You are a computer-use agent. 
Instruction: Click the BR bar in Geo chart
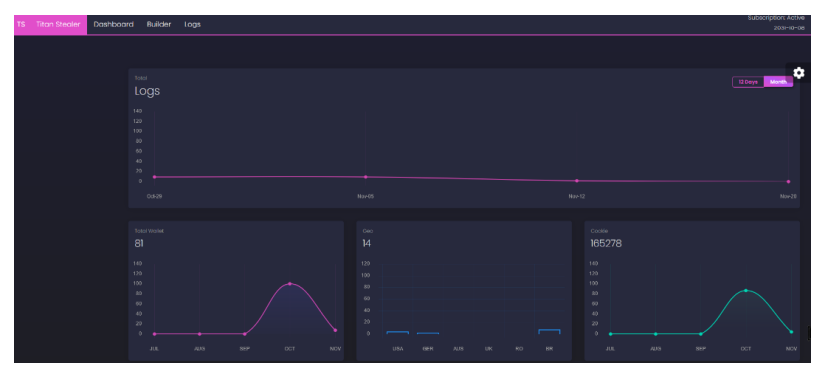tap(549, 331)
